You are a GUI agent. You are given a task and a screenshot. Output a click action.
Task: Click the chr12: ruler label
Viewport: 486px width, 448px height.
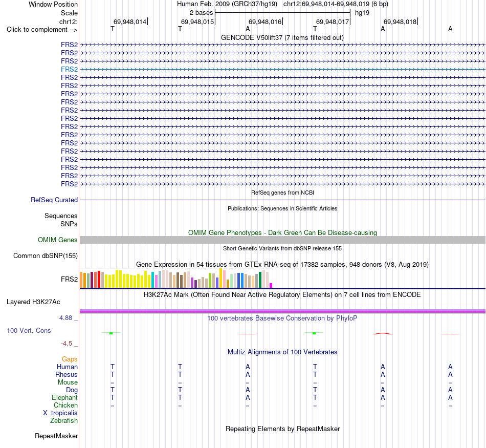pos(68,22)
